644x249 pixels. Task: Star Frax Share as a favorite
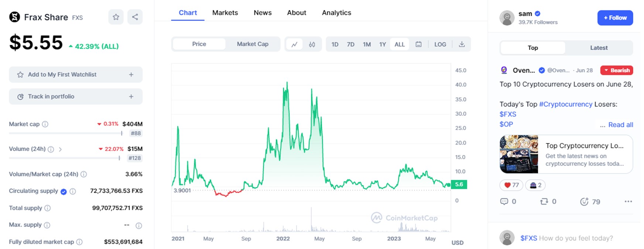pyautogui.click(x=116, y=17)
